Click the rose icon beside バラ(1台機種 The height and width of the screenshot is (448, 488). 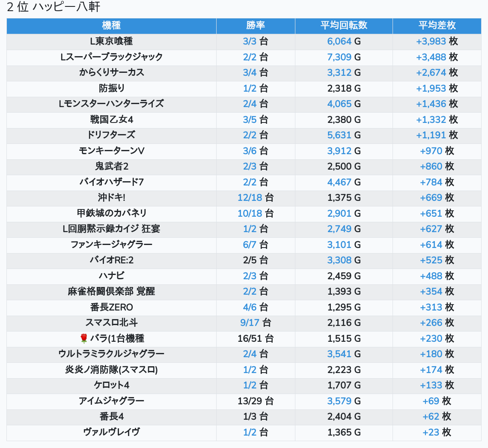click(84, 338)
